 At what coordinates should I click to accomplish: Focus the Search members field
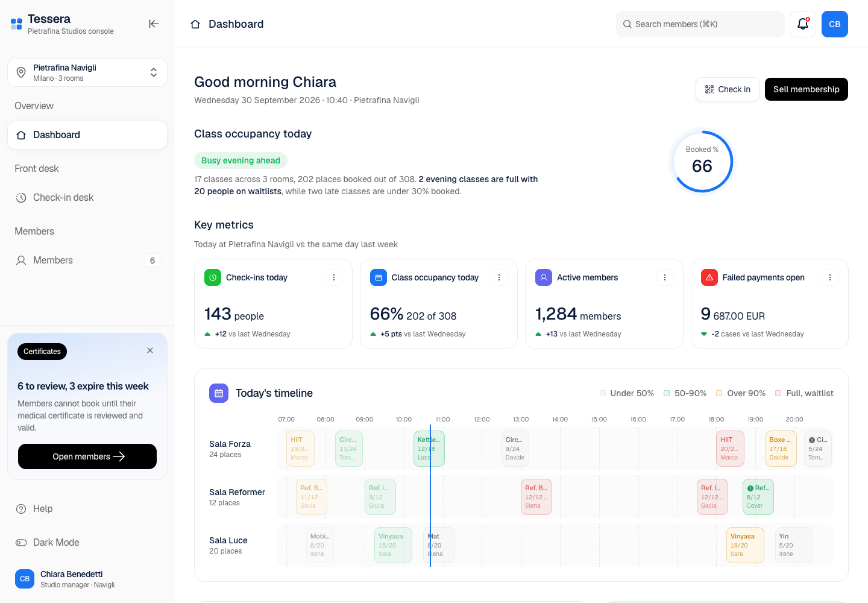pyautogui.click(x=700, y=24)
